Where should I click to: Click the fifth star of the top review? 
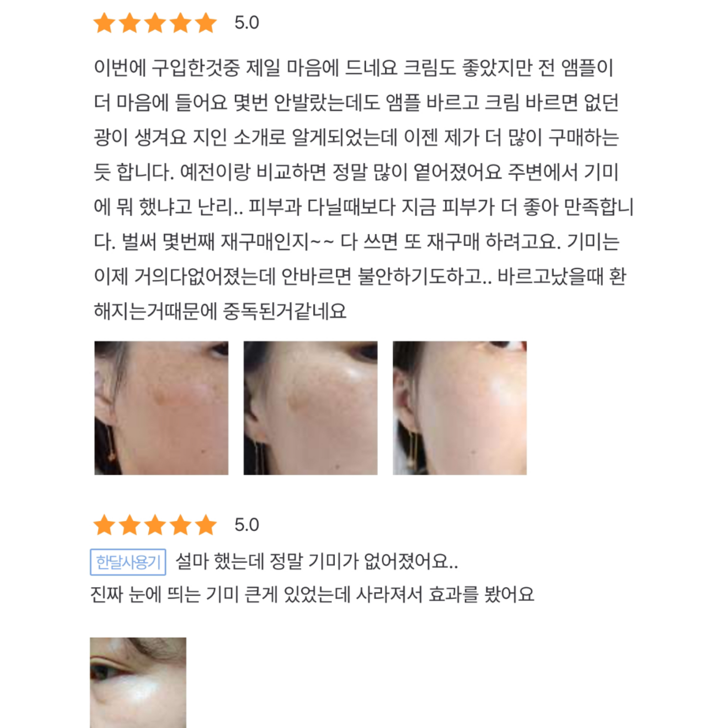tap(206, 22)
